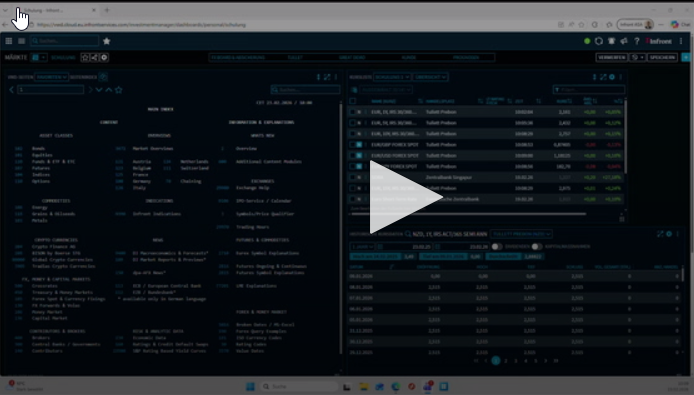Image resolution: width=694 pixels, height=395 pixels.
Task: Click the share icon in the MÄRKTE bar
Action: (94, 57)
